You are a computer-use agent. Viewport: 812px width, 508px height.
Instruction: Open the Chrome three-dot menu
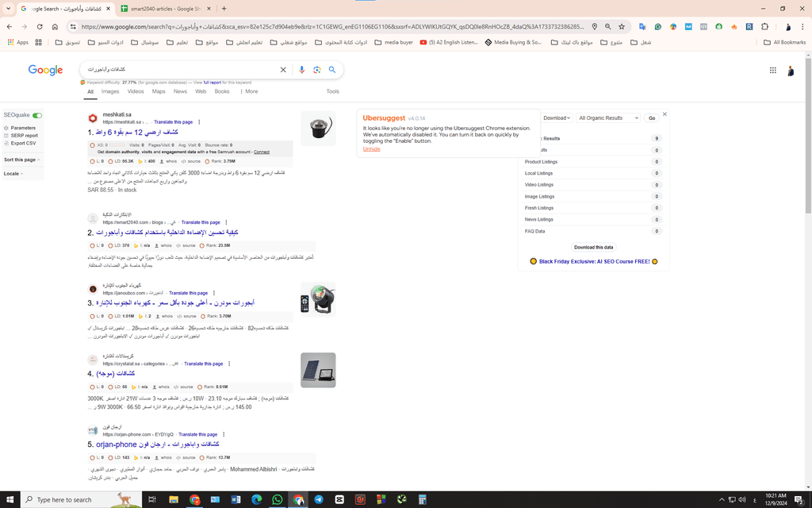(x=802, y=26)
